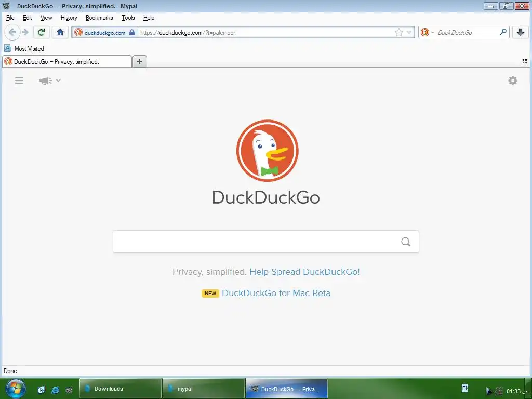Viewport: 532px width, 399px height.
Task: Go forward with the forward arrow button
Action: pyautogui.click(x=25, y=33)
